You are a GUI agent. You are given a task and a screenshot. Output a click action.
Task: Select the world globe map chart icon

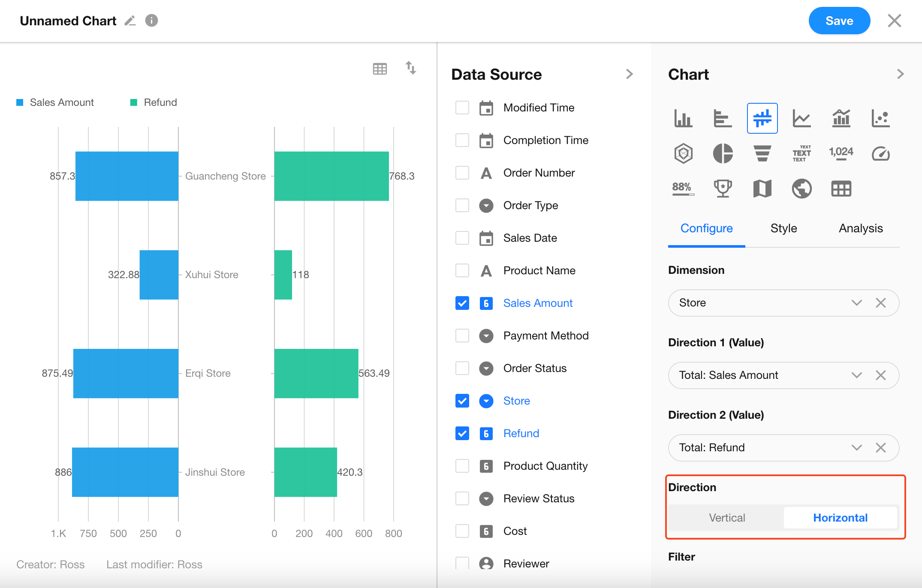801,189
